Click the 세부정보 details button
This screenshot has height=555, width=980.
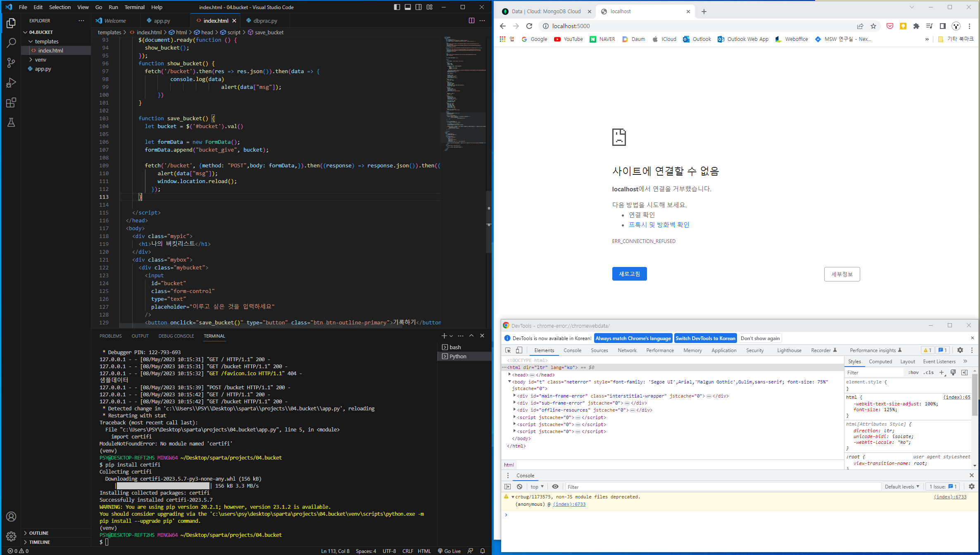click(842, 274)
